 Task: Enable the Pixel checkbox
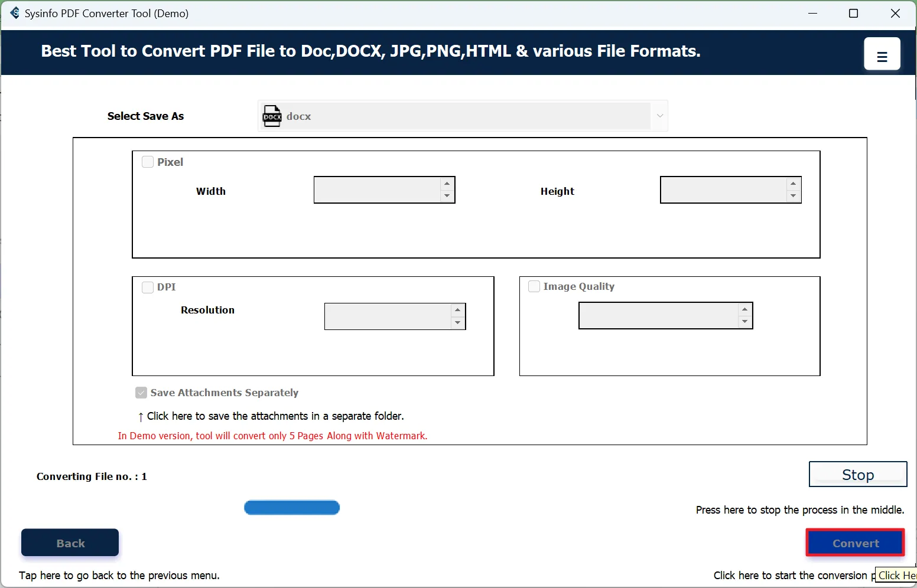148,162
